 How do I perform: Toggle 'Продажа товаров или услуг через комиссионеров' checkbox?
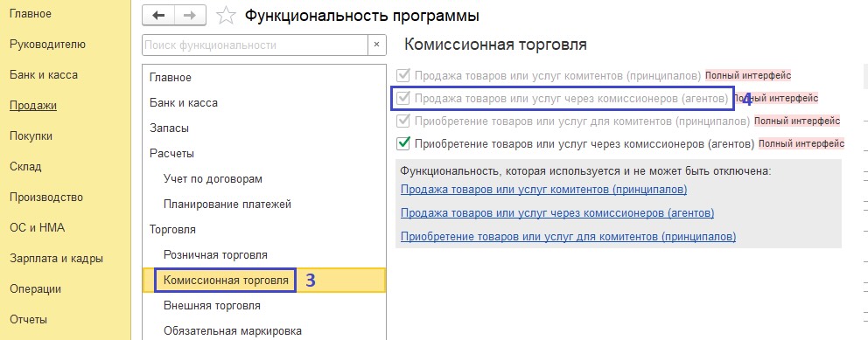click(x=403, y=99)
